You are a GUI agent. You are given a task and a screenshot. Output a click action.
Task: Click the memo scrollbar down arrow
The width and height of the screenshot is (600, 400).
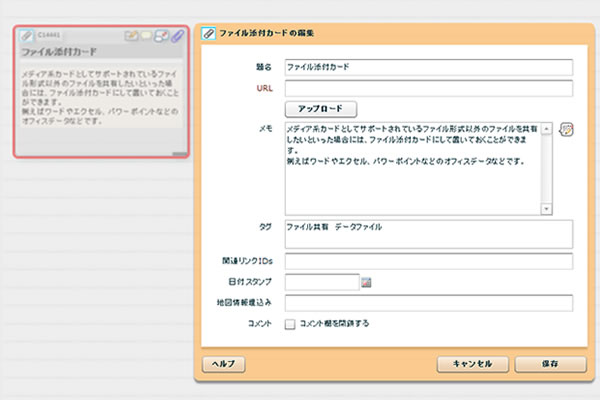(546, 208)
